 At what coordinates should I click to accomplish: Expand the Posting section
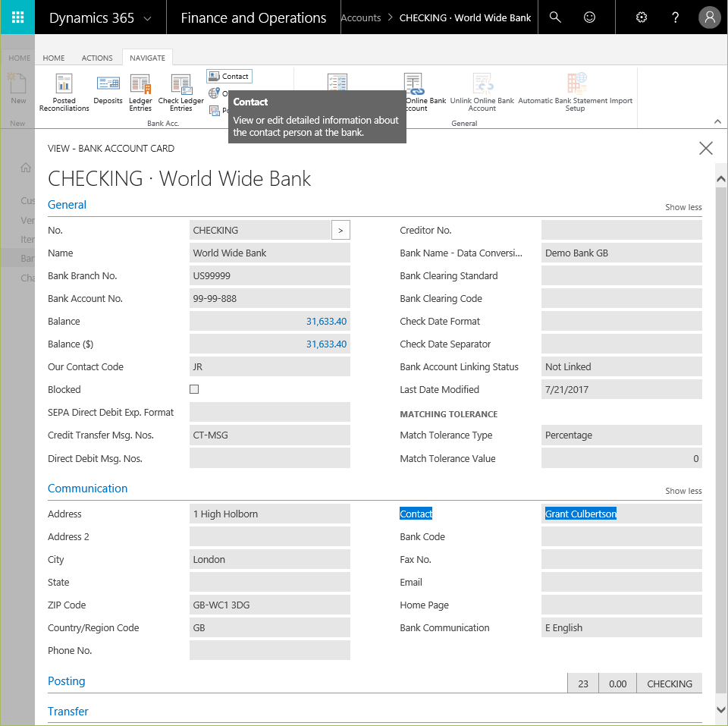coord(67,681)
